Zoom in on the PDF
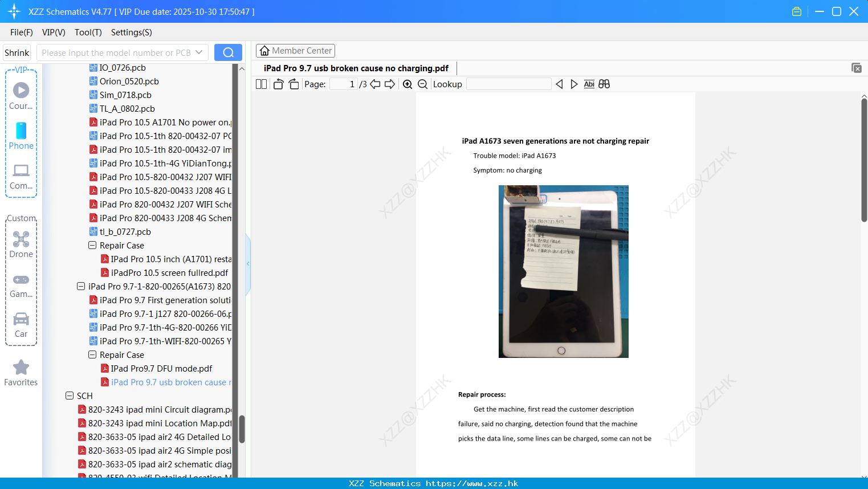The width and height of the screenshot is (868, 489). [407, 84]
